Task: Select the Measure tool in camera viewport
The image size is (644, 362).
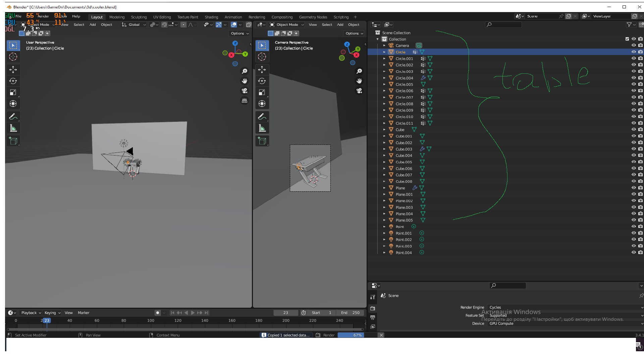Action: pyautogui.click(x=262, y=128)
